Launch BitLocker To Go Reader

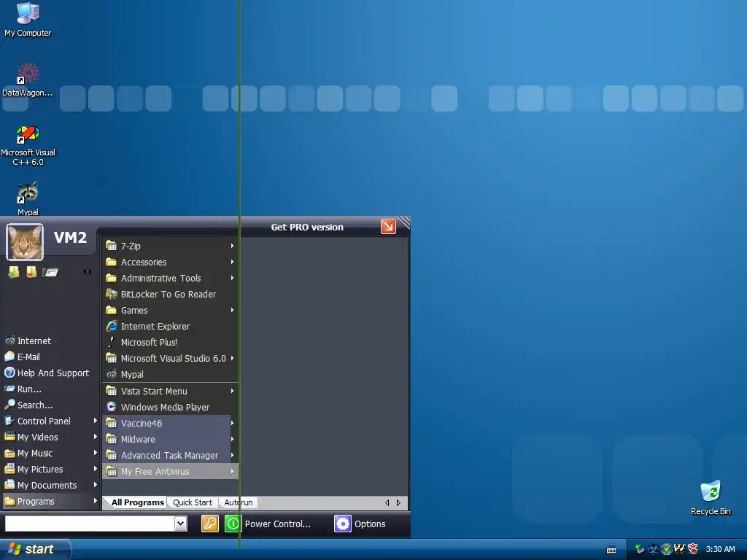click(170, 294)
